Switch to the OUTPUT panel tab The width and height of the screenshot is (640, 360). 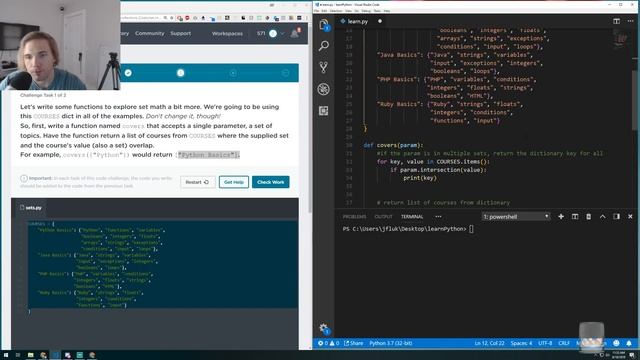tap(383, 217)
